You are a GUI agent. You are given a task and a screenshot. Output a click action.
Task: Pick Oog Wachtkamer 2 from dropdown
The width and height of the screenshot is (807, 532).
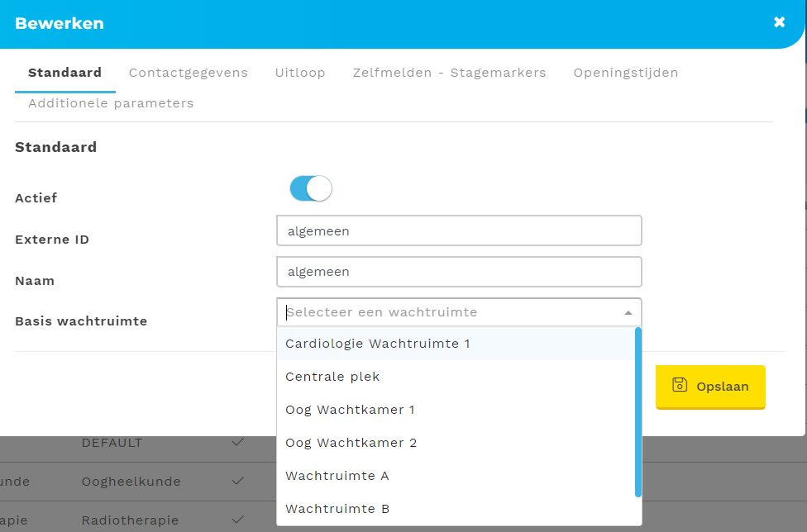pyautogui.click(x=351, y=443)
